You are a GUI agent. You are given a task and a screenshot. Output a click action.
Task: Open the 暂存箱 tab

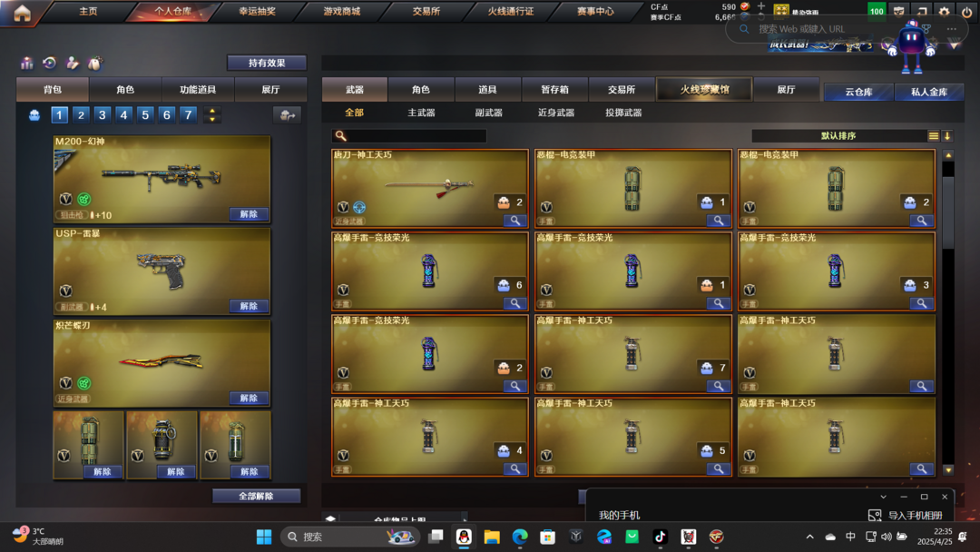click(554, 89)
